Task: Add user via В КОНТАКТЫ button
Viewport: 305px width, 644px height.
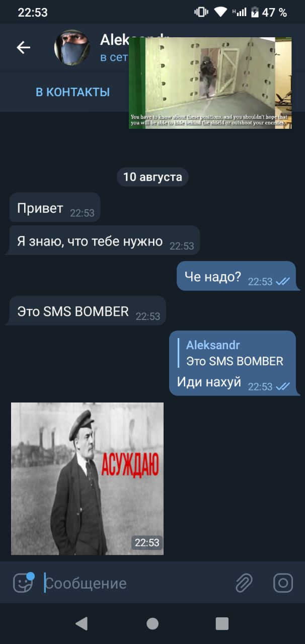Action: click(x=72, y=92)
